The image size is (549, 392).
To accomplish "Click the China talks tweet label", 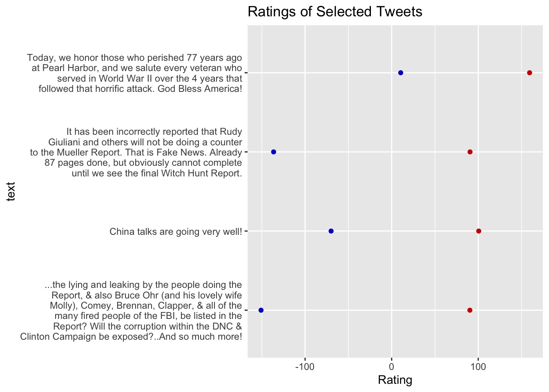I will 176,232.
